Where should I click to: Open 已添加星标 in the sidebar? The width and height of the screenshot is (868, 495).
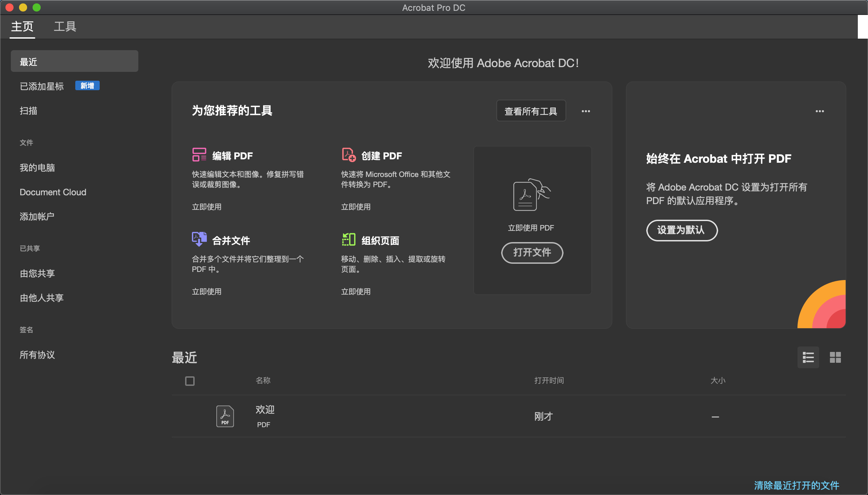[x=42, y=86]
